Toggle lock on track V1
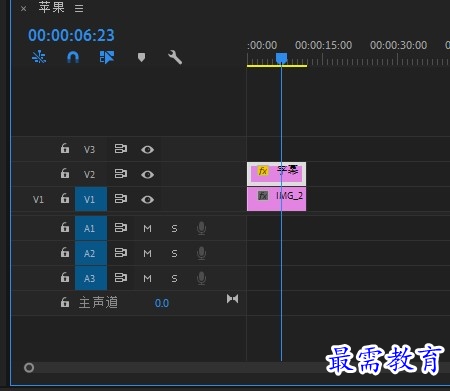 [65, 198]
